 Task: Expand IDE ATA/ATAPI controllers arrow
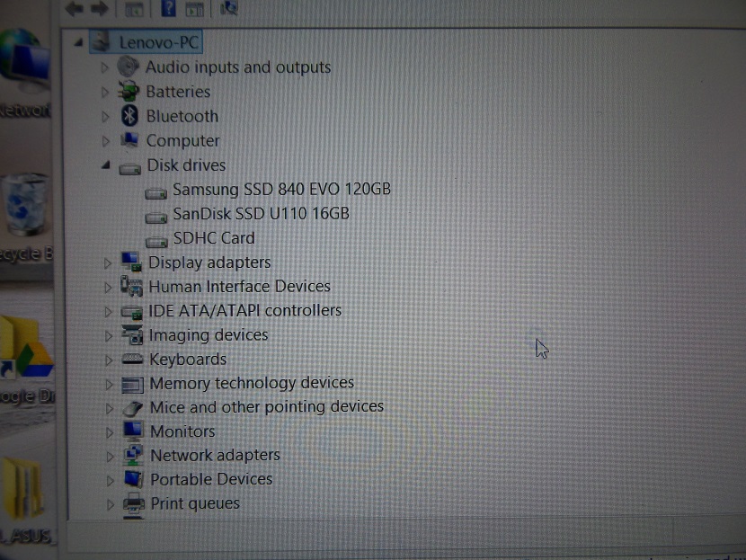108,312
